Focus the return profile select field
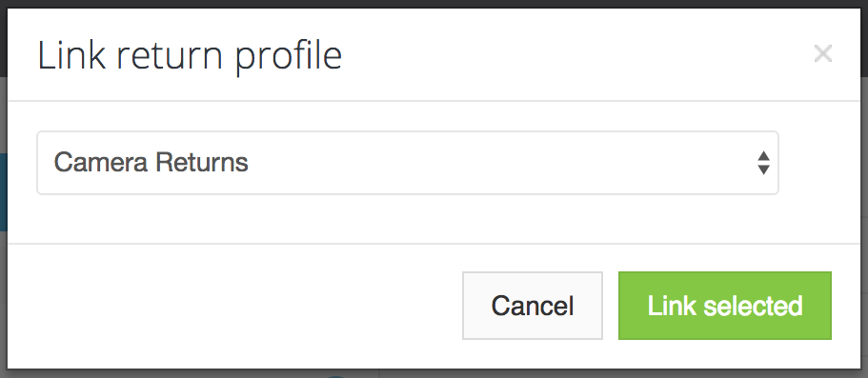Screen dimensions: 868x378 [408, 163]
